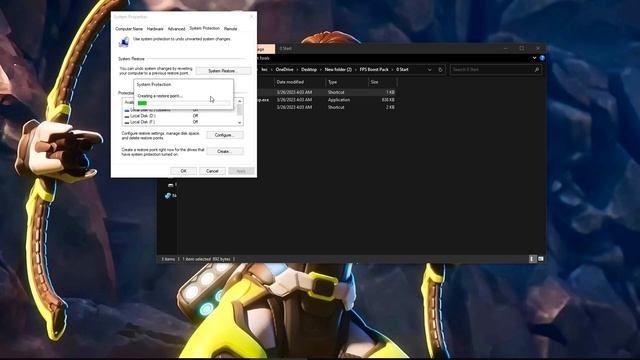The width and height of the screenshot is (640, 360).
Task: Select the Application file row
Action: (x=328, y=100)
